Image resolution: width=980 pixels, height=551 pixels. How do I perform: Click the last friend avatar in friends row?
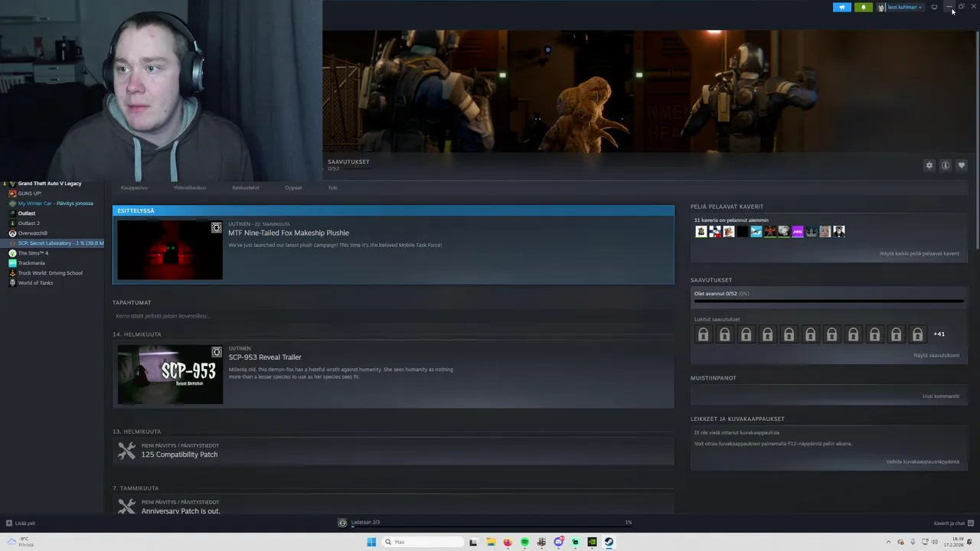tap(839, 232)
